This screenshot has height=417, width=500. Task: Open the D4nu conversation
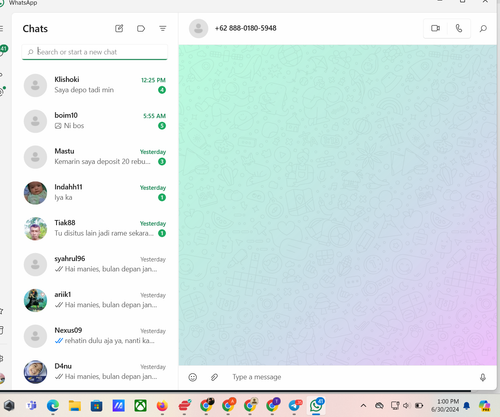tap(95, 372)
